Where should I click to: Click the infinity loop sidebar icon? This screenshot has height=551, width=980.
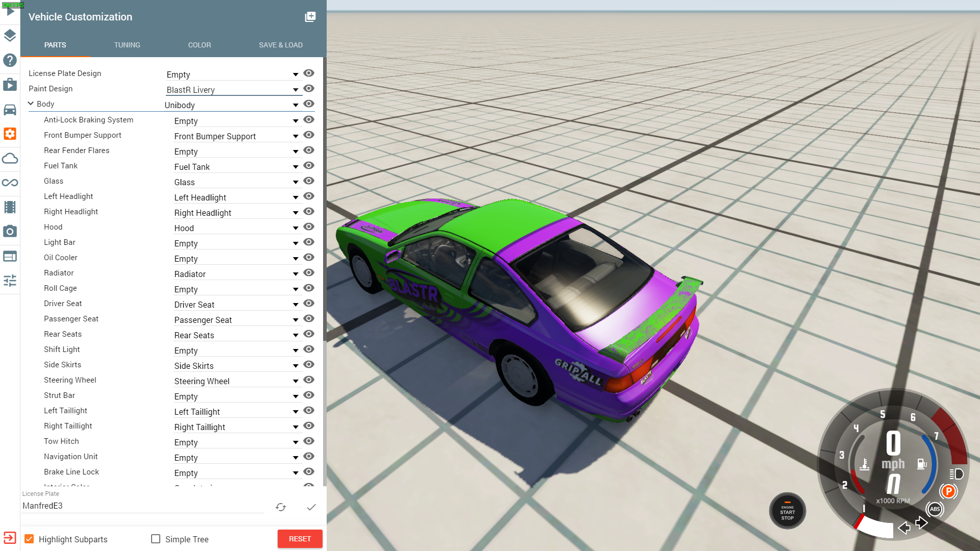point(10,183)
